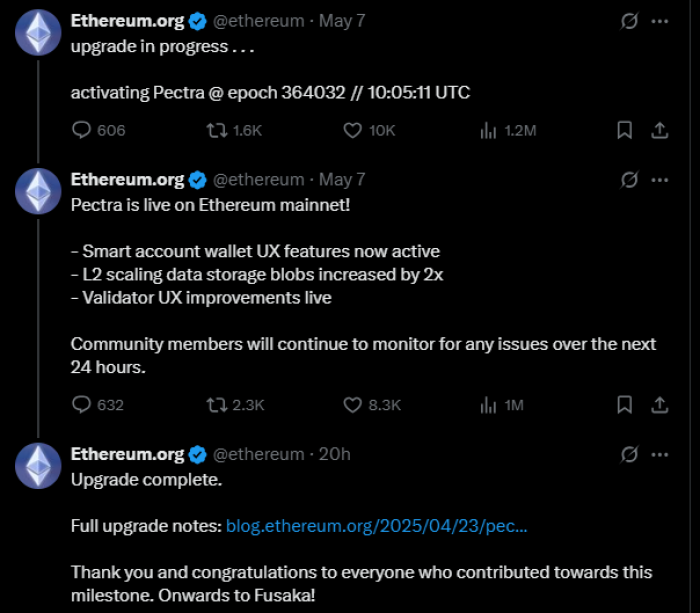The image size is (700, 613).
Task: Reply to the Pectra activation tweet
Action: 83,130
